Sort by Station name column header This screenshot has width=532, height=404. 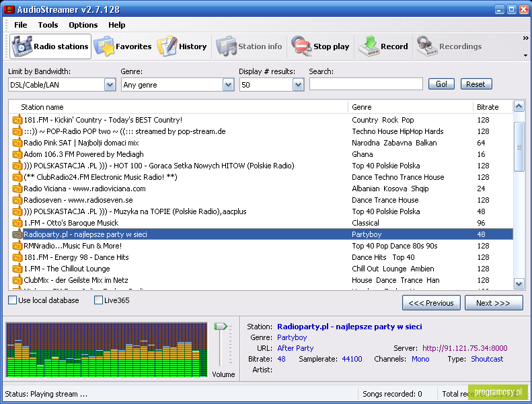(x=178, y=107)
